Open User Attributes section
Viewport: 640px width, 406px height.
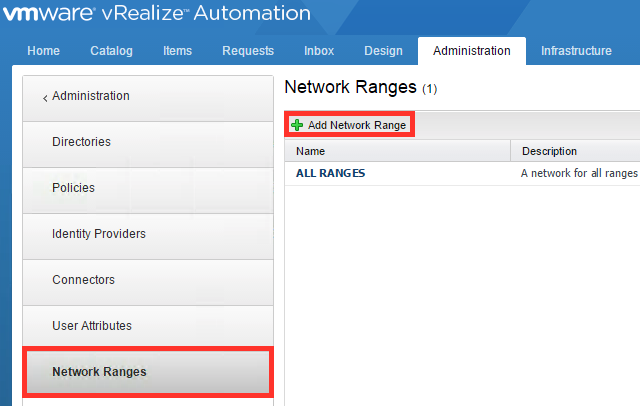148,326
